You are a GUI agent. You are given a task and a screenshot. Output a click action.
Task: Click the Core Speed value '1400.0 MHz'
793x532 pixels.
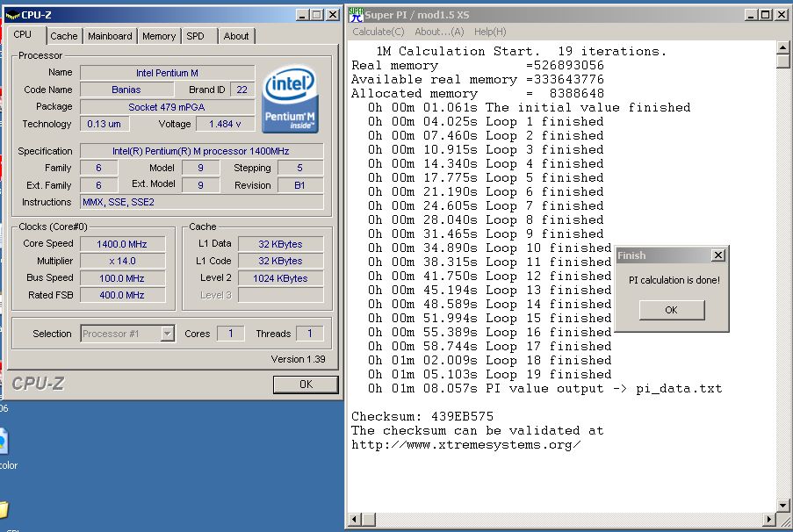122,244
